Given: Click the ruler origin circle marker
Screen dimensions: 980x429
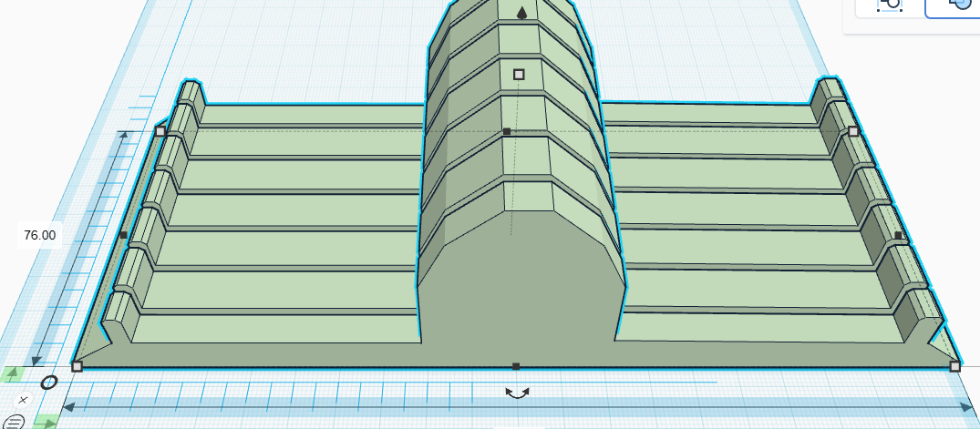Looking at the screenshot, I should (x=48, y=382).
